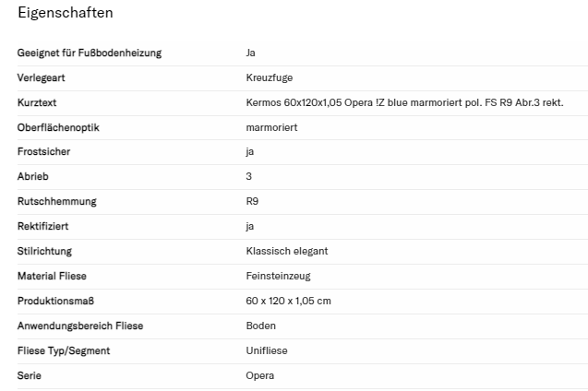Click the Anwendungsbereich Fliese label
The height and width of the screenshot is (391, 588).
(80, 326)
